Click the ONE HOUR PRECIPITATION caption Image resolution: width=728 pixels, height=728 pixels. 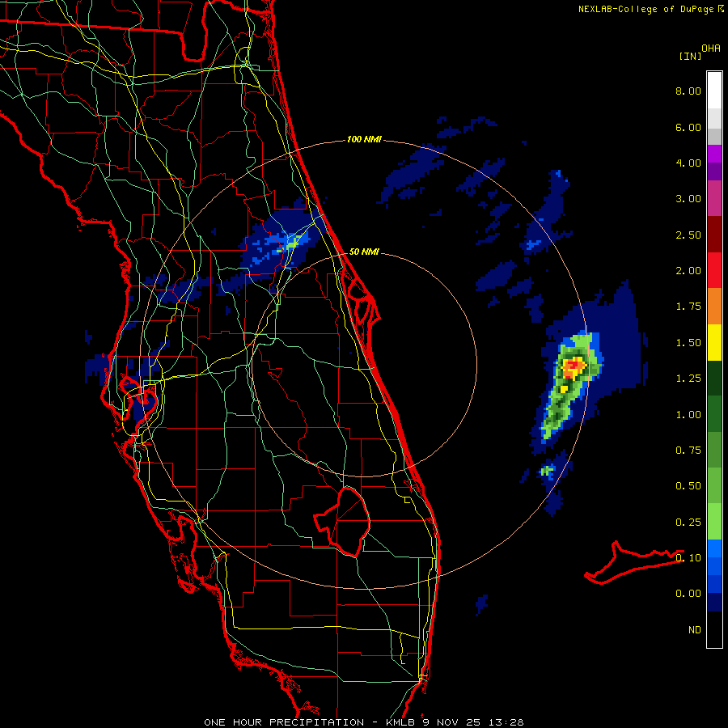284,722
